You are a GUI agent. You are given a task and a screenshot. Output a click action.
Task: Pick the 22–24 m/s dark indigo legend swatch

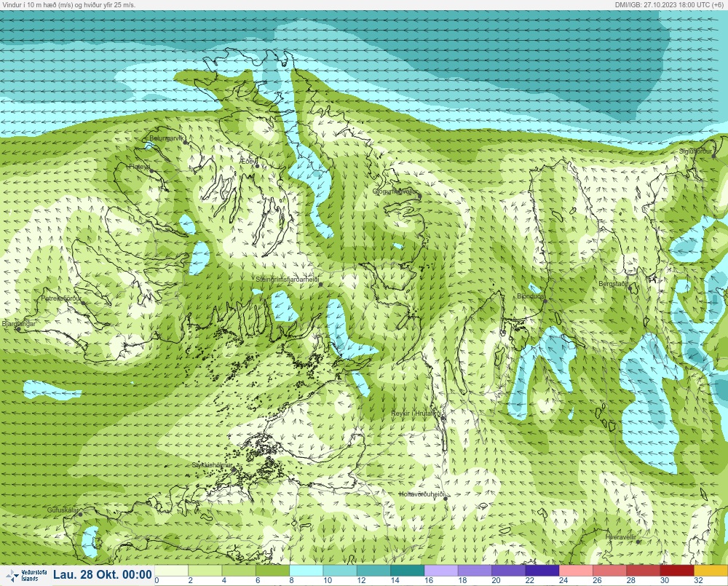pyautogui.click(x=542, y=571)
